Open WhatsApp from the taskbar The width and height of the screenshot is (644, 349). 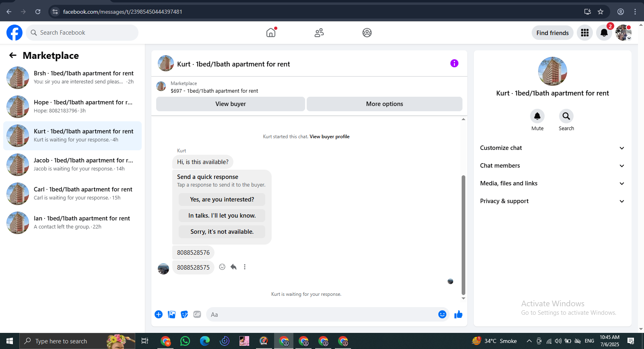click(x=185, y=341)
